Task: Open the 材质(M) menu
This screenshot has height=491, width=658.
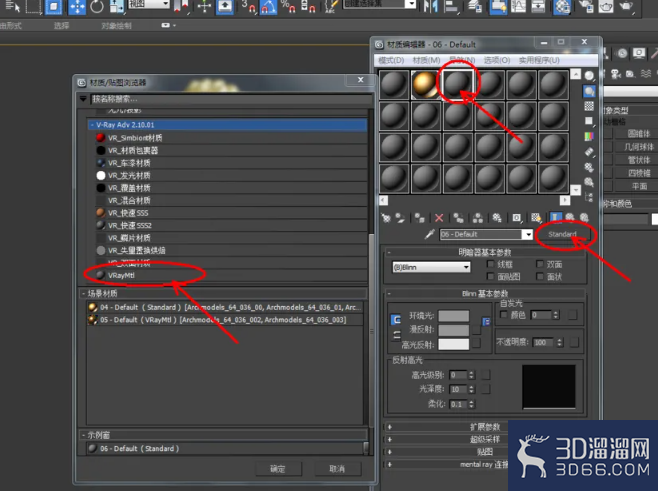Action: click(426, 60)
